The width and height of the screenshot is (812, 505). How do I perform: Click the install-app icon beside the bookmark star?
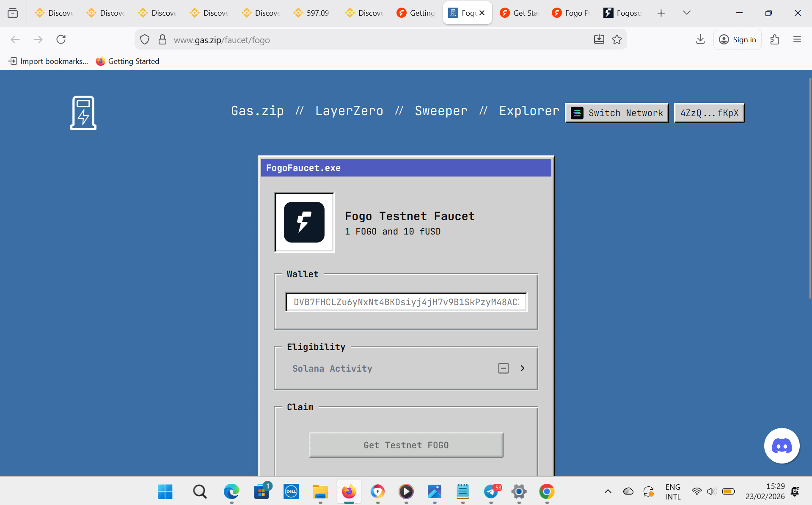pyautogui.click(x=599, y=40)
